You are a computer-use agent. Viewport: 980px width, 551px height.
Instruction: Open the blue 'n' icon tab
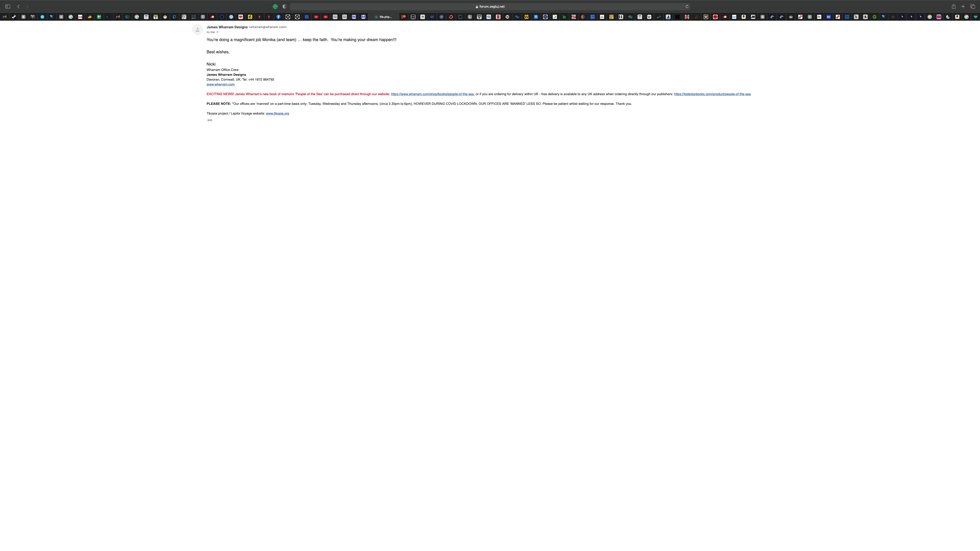536,17
